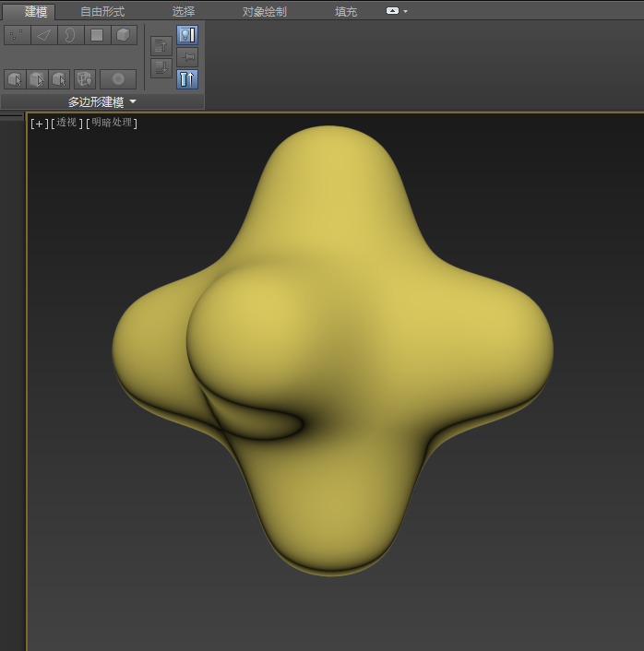Click the 透视 viewport view label
This screenshot has height=651, width=644.
pyautogui.click(x=66, y=123)
